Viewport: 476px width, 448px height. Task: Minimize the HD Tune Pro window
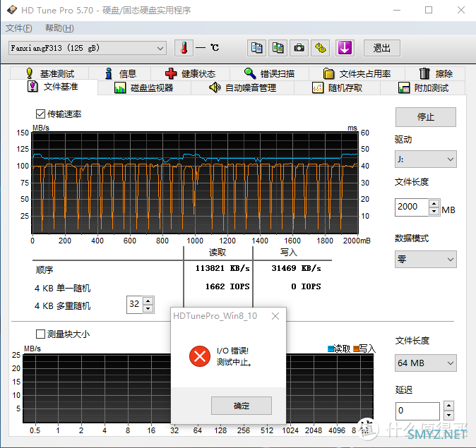397,10
